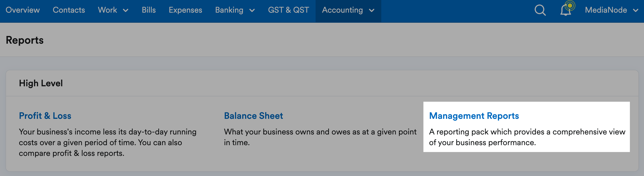This screenshot has height=176, width=644.
Task: Click the Work menu label
Action: pyautogui.click(x=107, y=10)
